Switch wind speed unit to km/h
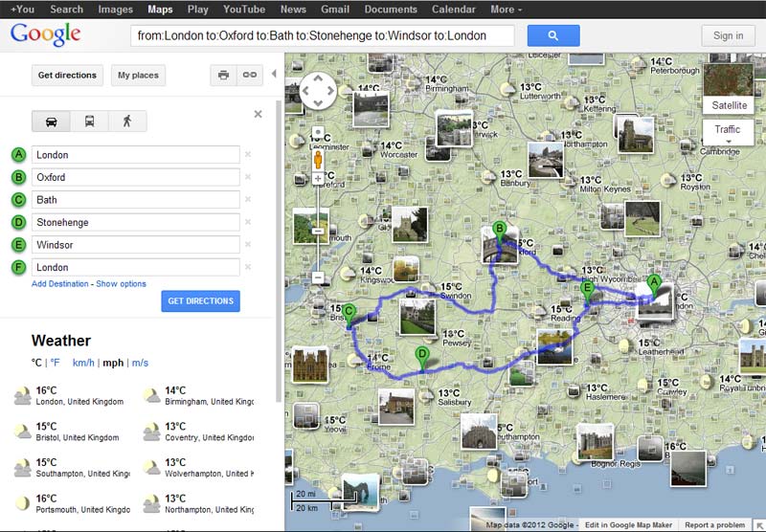Viewport: 766px width, 532px height. click(x=83, y=363)
